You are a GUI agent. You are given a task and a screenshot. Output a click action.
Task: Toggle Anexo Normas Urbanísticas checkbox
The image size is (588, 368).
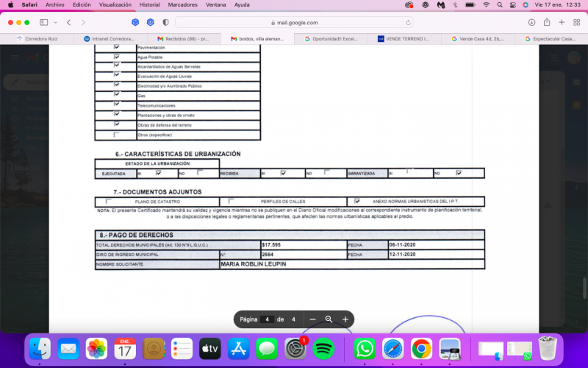[357, 201]
